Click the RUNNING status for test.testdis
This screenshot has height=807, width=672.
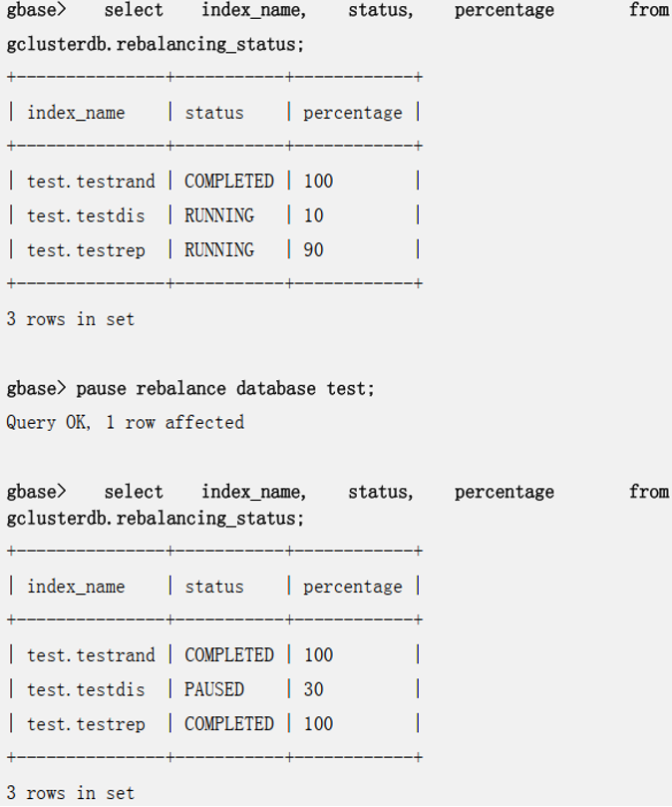(x=218, y=215)
